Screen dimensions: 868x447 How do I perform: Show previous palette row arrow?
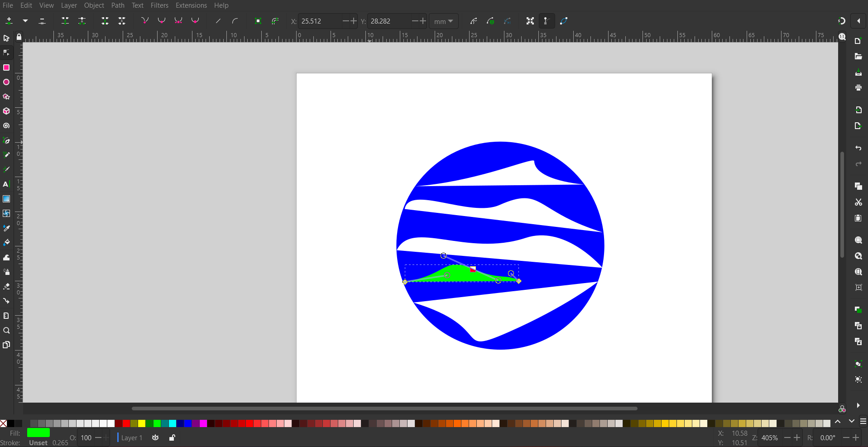pyautogui.click(x=838, y=422)
